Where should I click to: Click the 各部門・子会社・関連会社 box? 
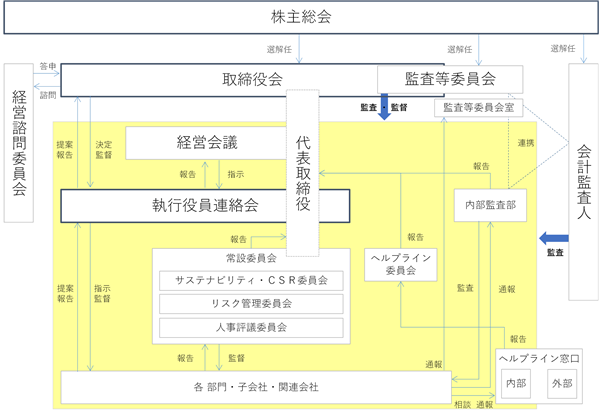256,387
